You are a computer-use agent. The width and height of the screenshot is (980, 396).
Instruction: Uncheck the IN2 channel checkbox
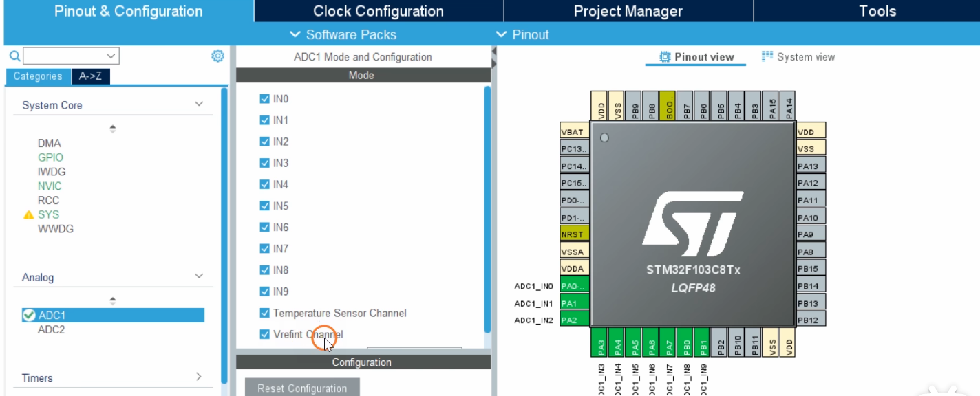(x=264, y=142)
